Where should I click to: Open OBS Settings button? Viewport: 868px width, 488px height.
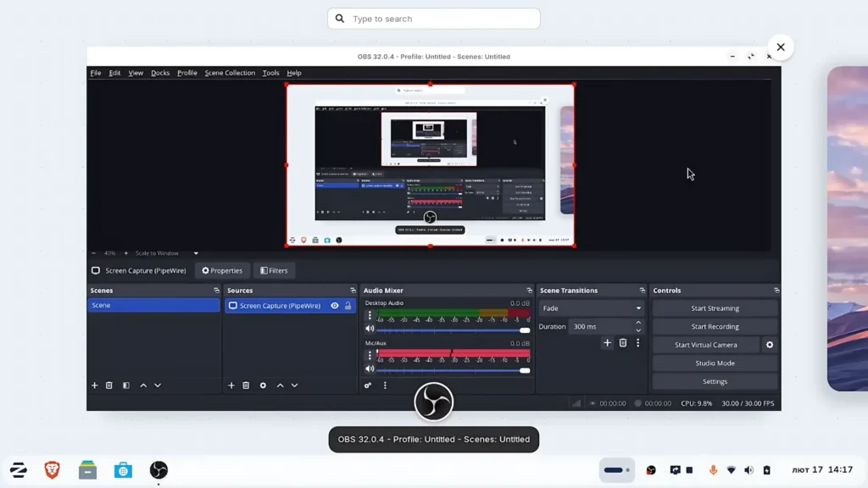(715, 381)
